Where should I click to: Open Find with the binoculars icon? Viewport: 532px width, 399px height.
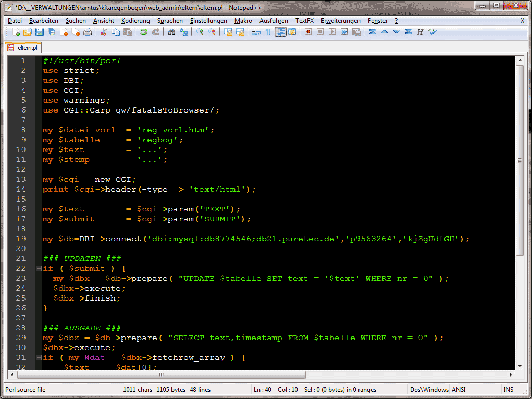point(172,32)
